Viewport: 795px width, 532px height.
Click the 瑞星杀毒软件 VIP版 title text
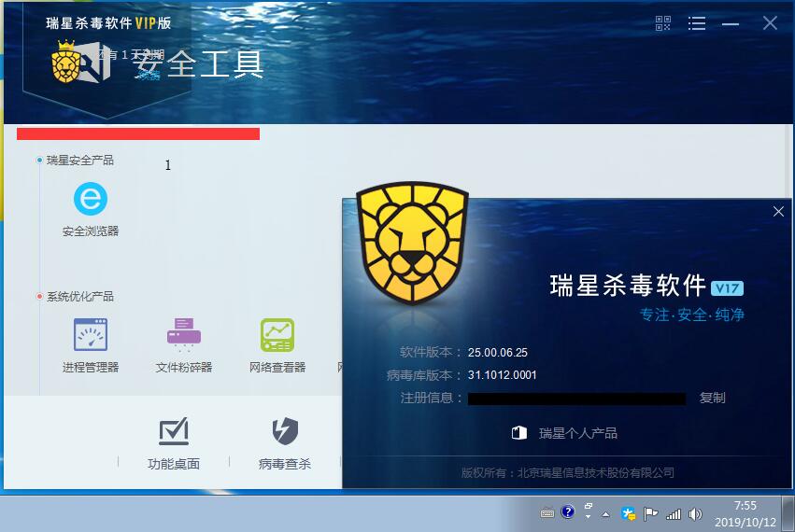click(x=108, y=22)
